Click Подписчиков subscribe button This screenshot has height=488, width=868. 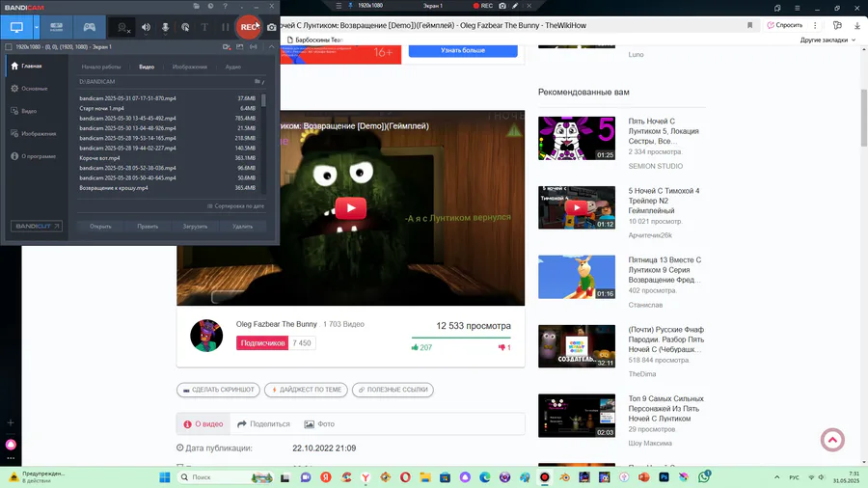[x=262, y=343]
